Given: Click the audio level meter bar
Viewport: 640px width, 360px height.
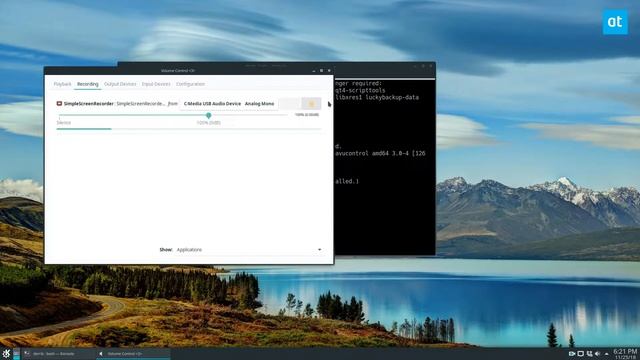Looking at the screenshot, I should [189, 129].
